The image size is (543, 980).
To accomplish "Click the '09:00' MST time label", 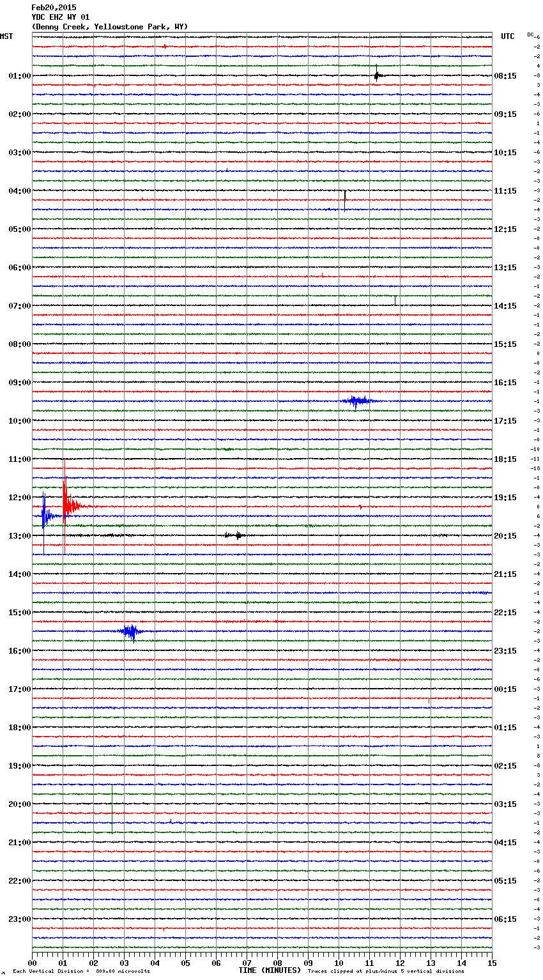I will tap(20, 383).
